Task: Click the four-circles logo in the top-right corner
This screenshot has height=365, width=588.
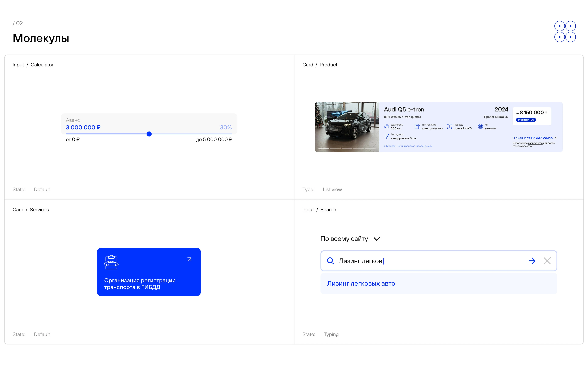Action: [x=565, y=32]
